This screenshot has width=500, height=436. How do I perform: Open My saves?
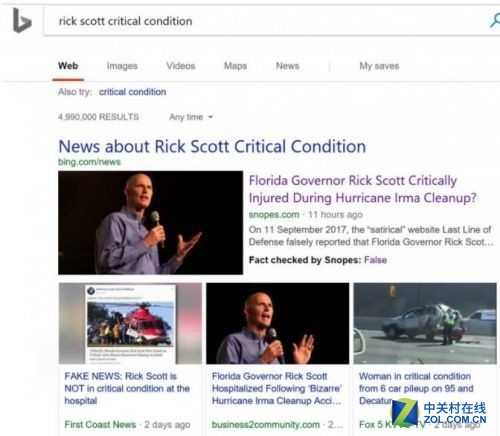[379, 66]
